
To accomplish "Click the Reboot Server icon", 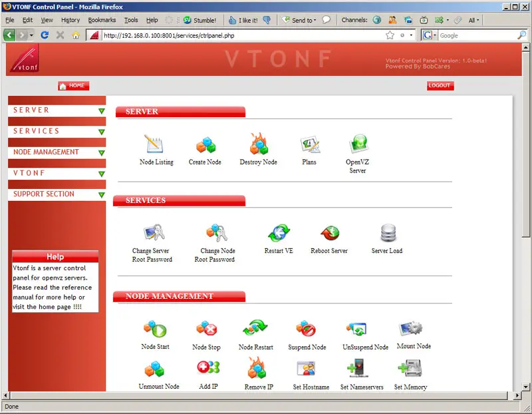I will coord(330,233).
